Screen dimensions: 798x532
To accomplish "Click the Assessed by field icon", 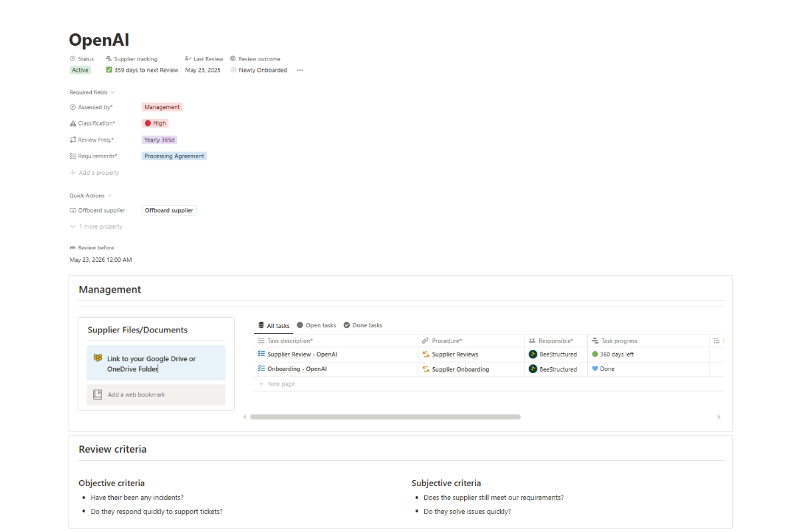I will pos(73,107).
